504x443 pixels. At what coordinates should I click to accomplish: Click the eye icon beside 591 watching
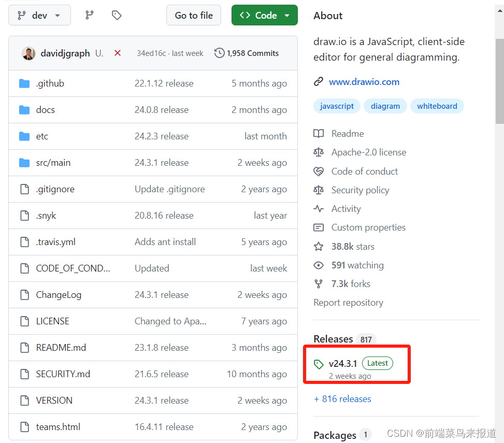pos(319,265)
